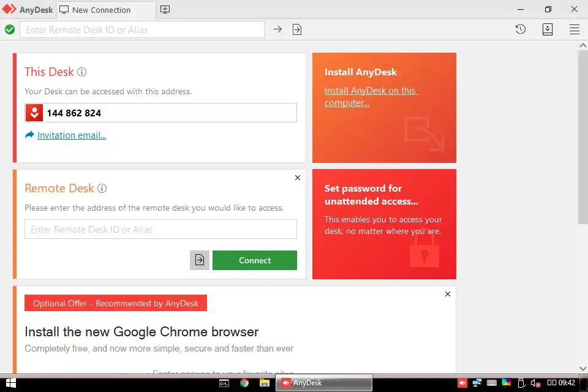Select the desk address 144 862 824 field
Screen dimensions: 588x392
[x=161, y=113]
